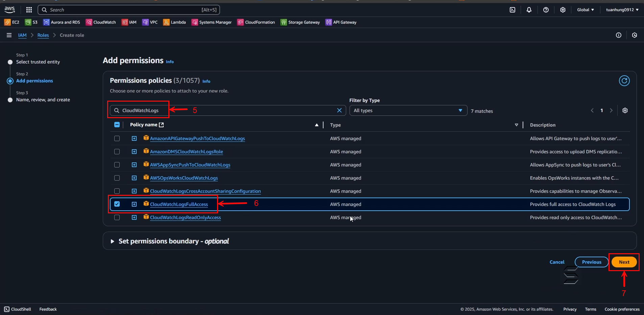Open Storage Gateway shortcut
This screenshot has width=644, height=315.
(x=300, y=22)
